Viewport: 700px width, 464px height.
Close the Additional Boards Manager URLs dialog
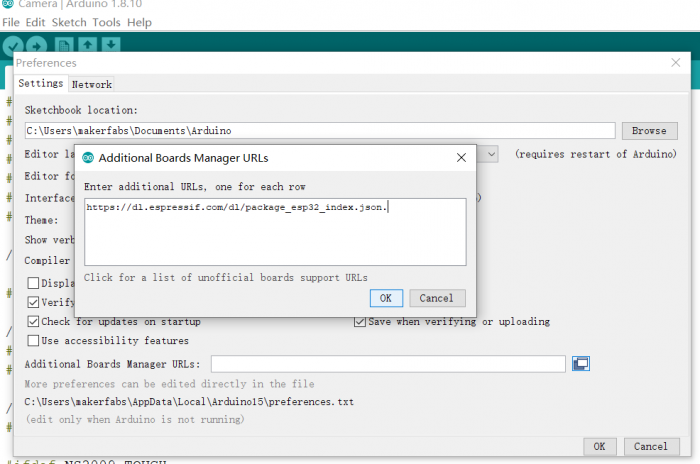tap(461, 158)
